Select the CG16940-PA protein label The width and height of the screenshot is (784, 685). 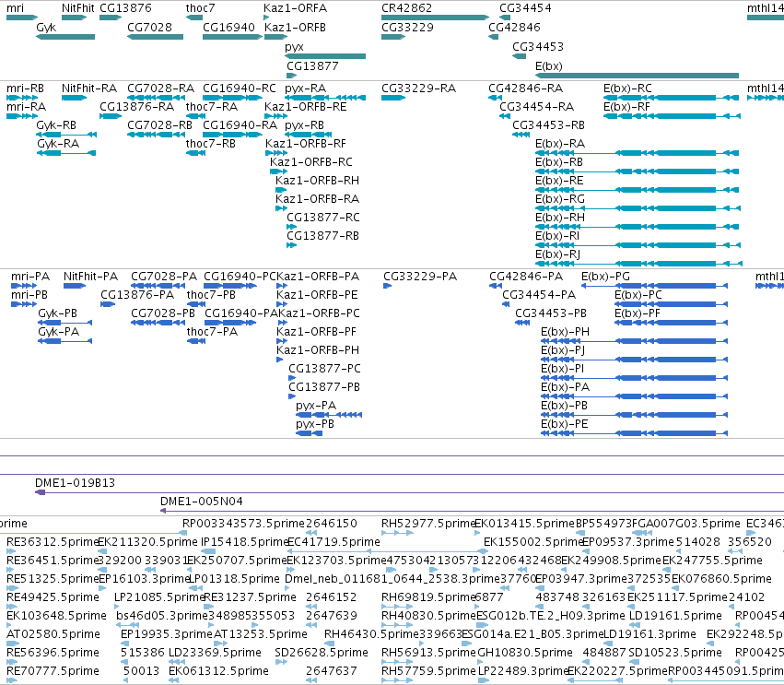point(241,313)
